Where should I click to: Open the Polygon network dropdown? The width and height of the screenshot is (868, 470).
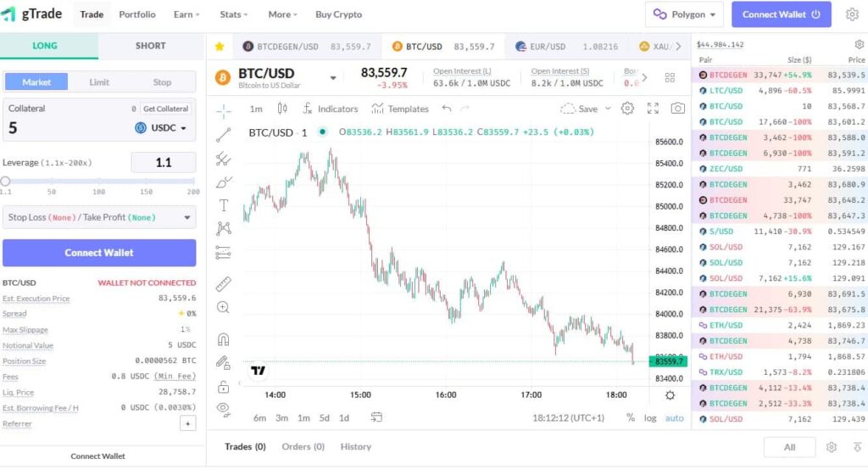pyautogui.click(x=684, y=14)
